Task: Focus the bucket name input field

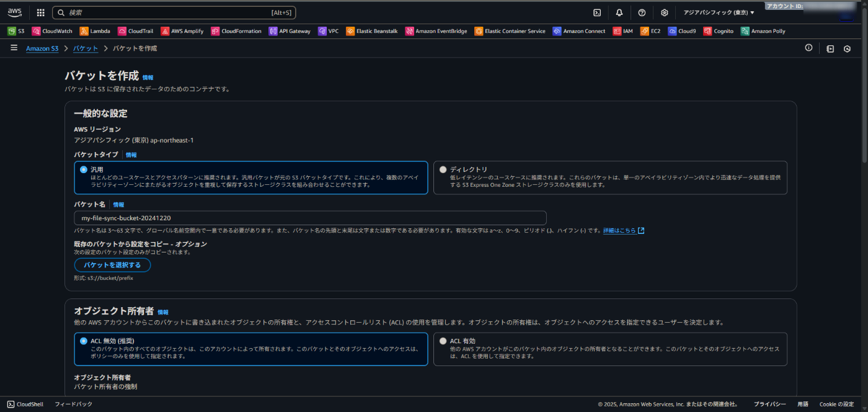Action: [x=310, y=218]
